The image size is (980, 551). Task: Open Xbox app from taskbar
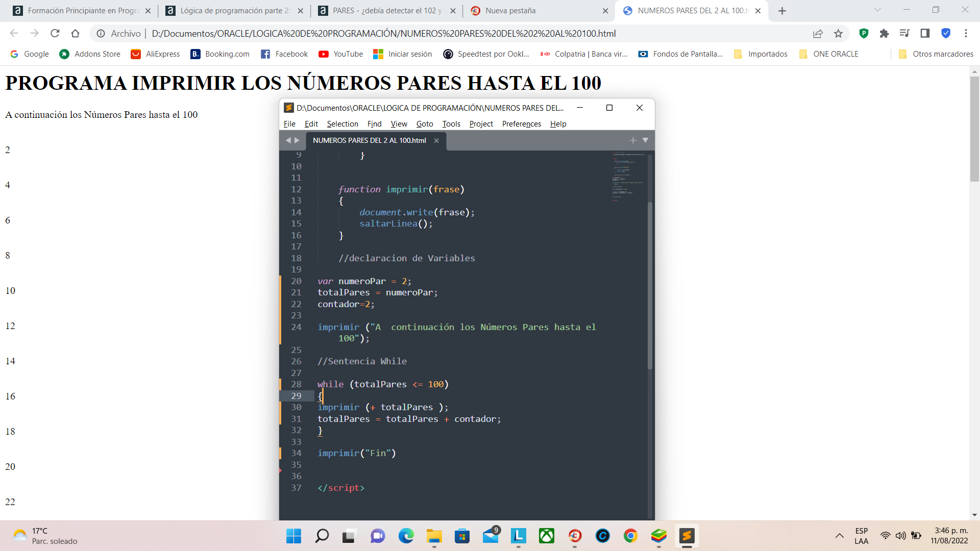coord(546,536)
